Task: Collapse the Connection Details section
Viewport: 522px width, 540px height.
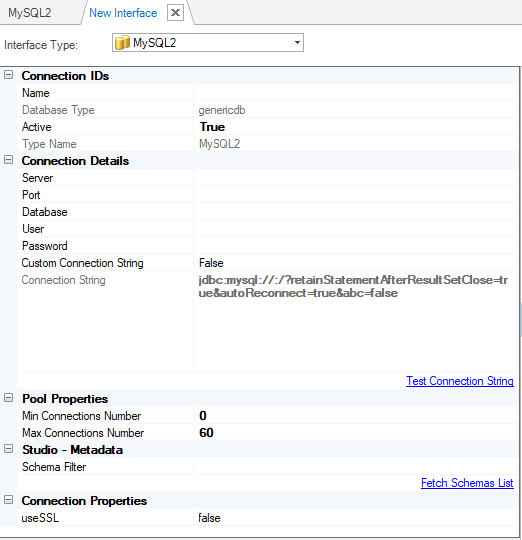Action: coord(9,160)
